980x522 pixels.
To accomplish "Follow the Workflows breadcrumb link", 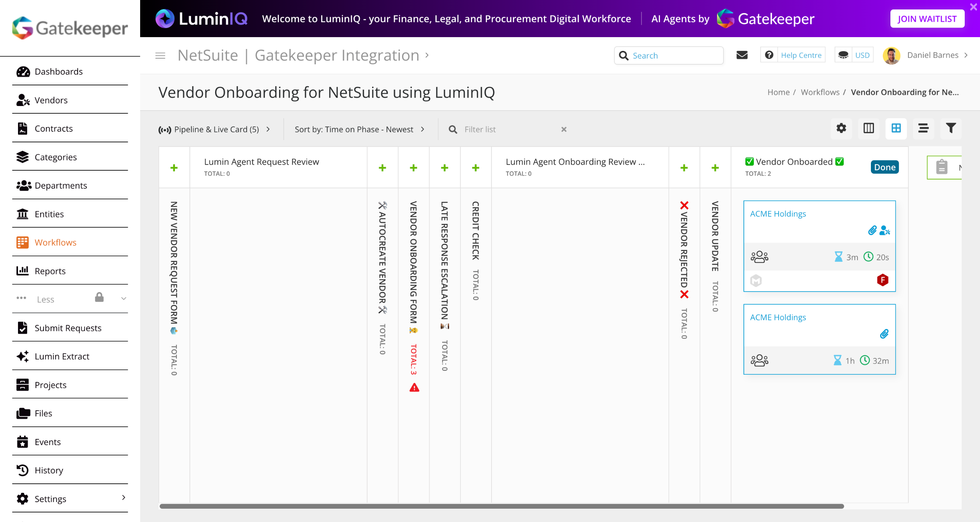I will pyautogui.click(x=820, y=92).
